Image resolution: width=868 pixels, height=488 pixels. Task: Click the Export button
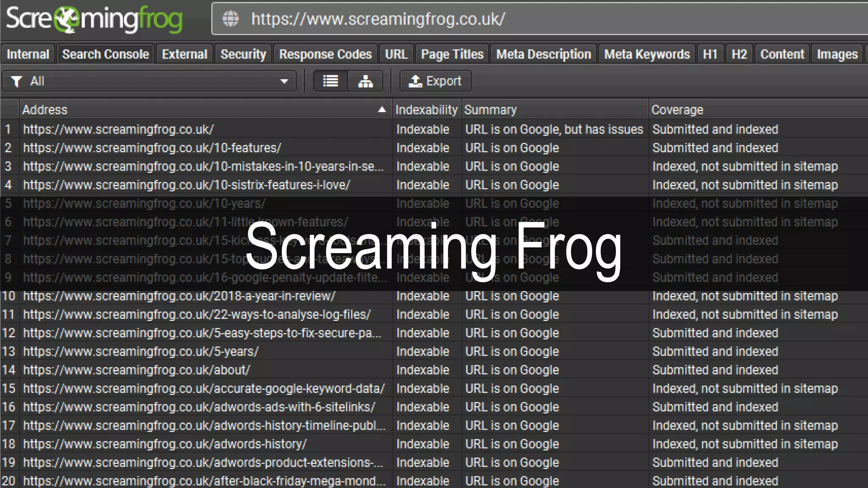click(x=435, y=81)
